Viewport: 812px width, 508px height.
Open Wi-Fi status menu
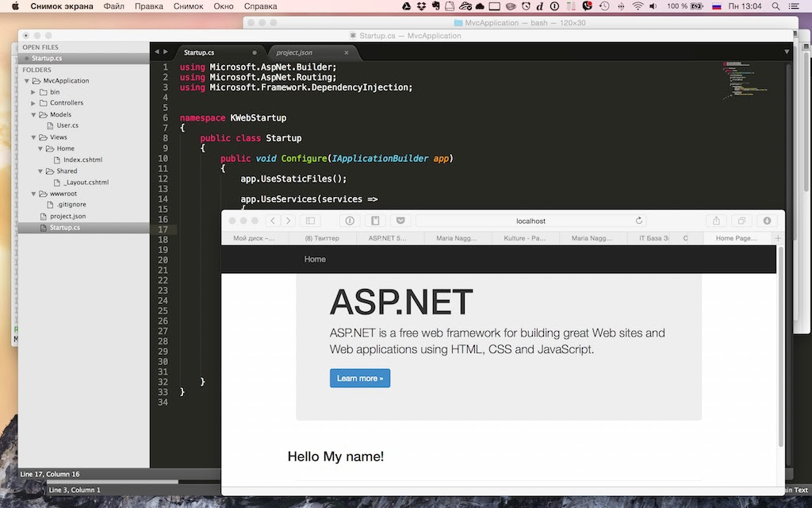638,6
